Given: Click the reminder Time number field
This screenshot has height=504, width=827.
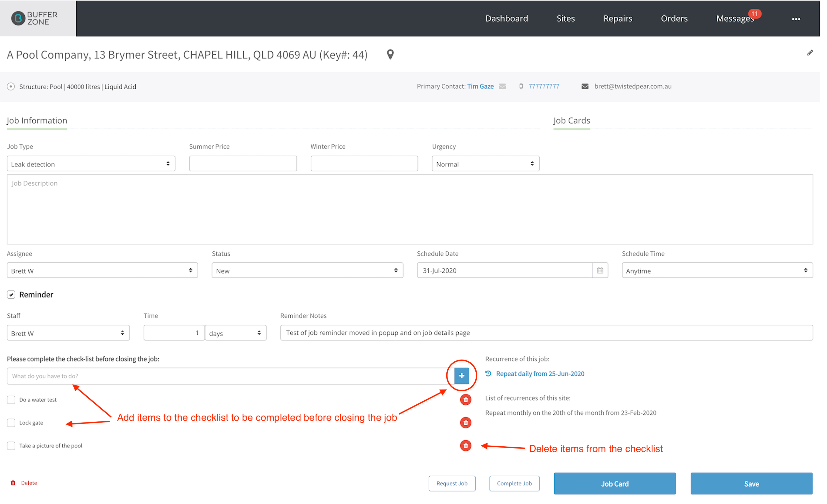Looking at the screenshot, I should pos(174,333).
